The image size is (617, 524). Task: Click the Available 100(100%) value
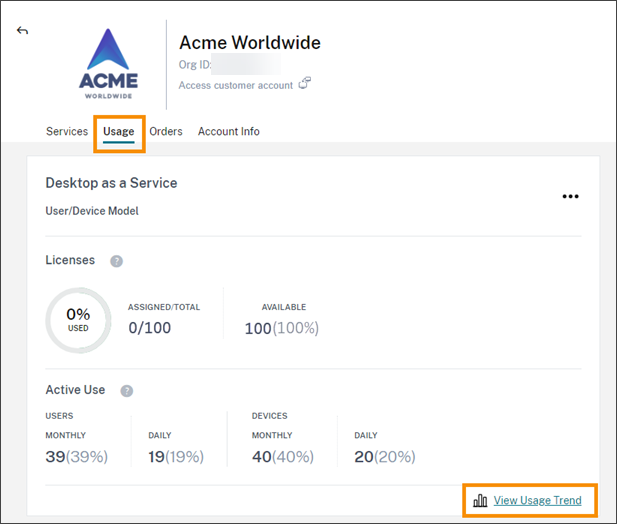point(282,328)
